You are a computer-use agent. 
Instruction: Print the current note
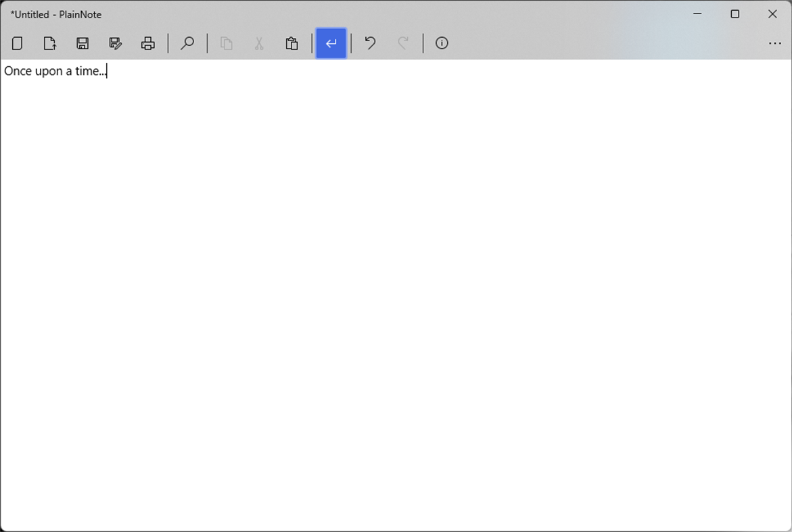click(x=148, y=43)
